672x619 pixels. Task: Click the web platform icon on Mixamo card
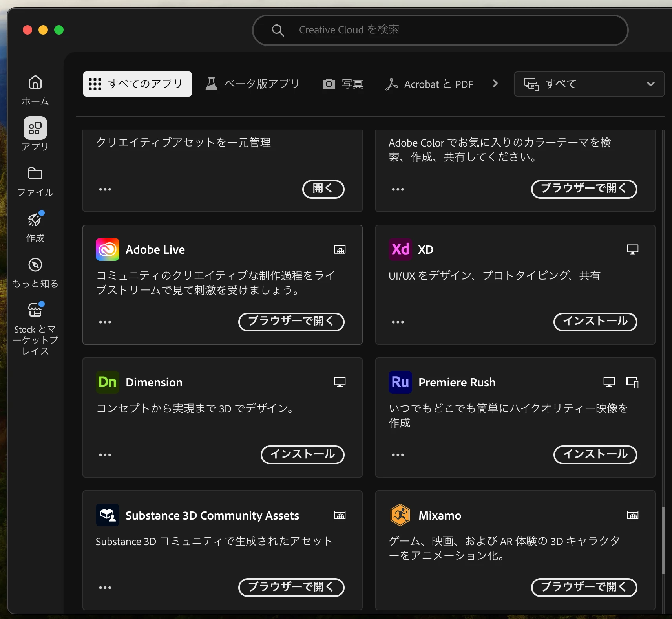coord(633,515)
